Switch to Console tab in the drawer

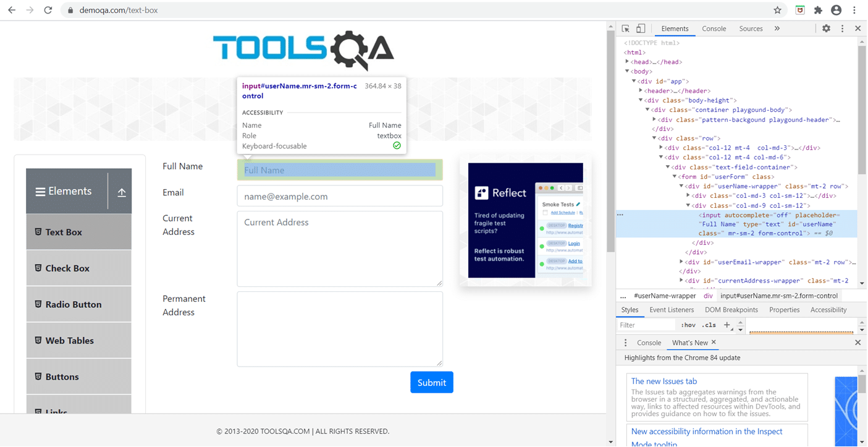click(649, 343)
